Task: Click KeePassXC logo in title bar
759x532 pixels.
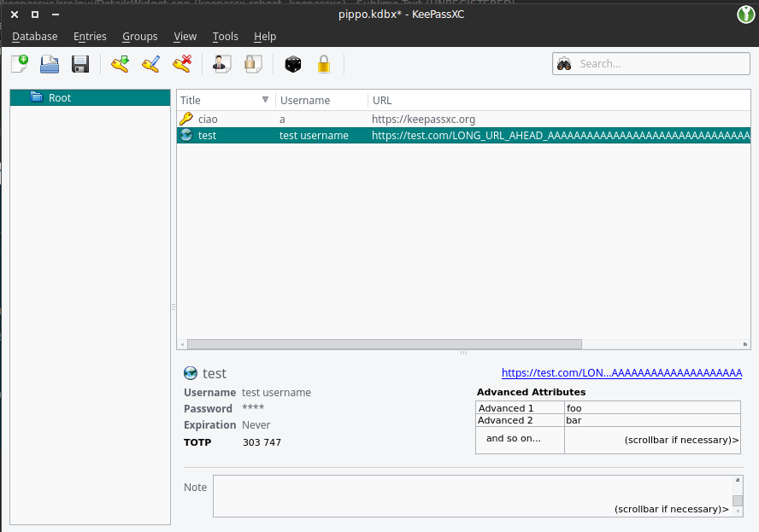Action: pos(746,14)
